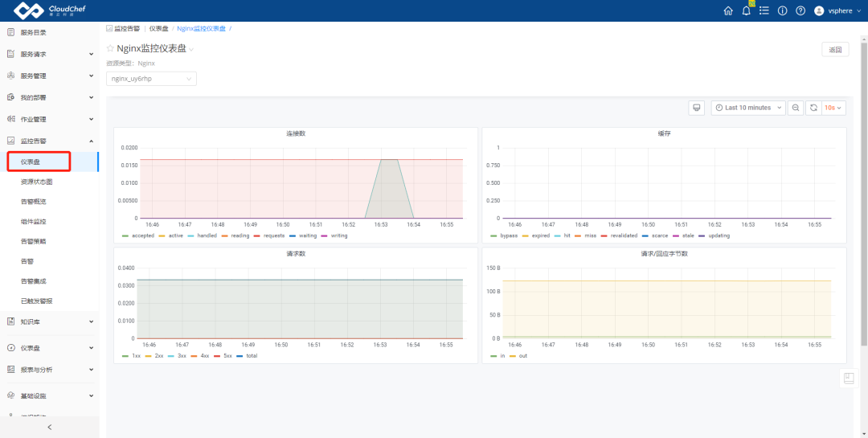Select 告警 in the sidebar
868x438 pixels.
[27, 261]
